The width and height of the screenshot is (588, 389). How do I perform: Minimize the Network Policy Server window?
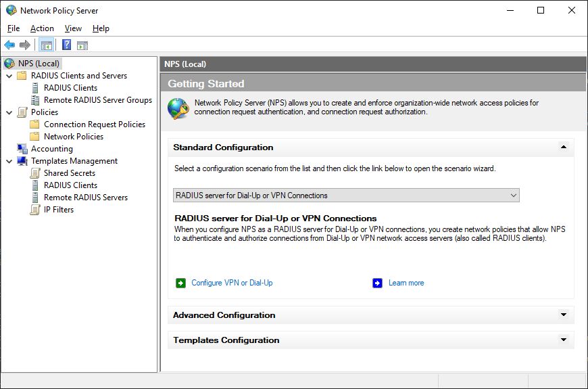(510, 10)
